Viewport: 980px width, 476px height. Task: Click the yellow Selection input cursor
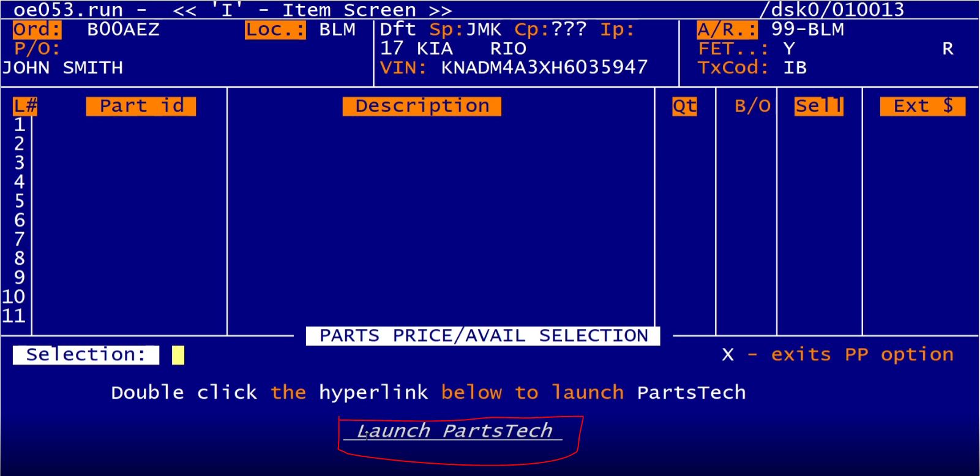tap(178, 355)
